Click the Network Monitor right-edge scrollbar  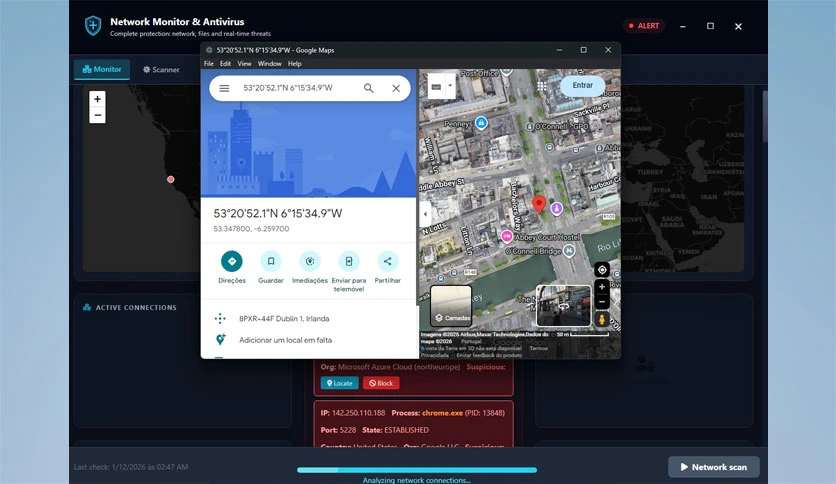tap(765, 116)
